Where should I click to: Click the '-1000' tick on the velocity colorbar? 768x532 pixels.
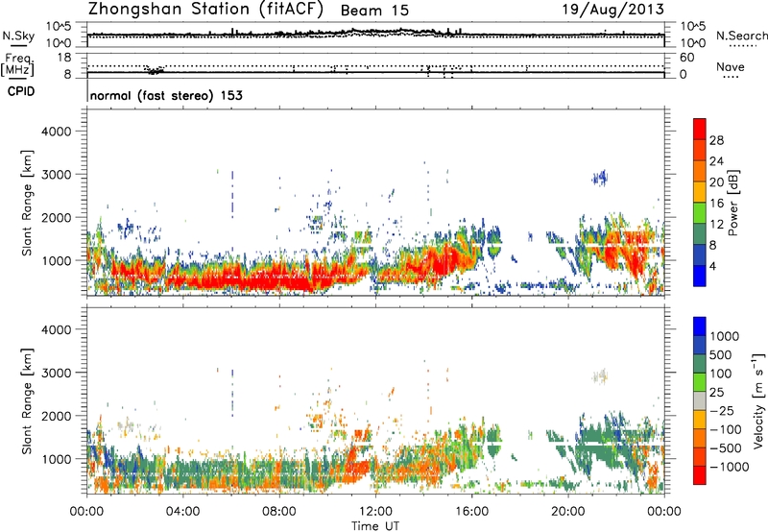point(729,467)
